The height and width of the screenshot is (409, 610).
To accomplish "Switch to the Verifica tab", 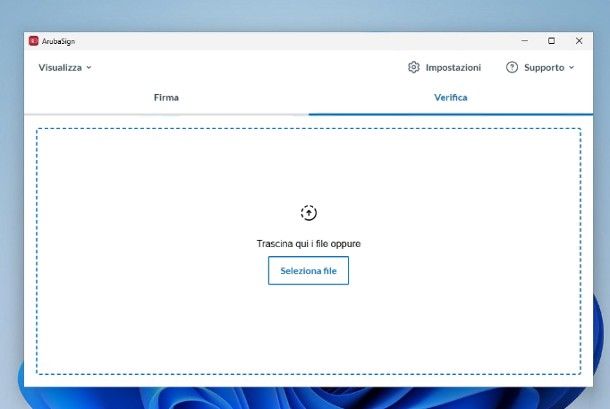I will click(x=451, y=97).
